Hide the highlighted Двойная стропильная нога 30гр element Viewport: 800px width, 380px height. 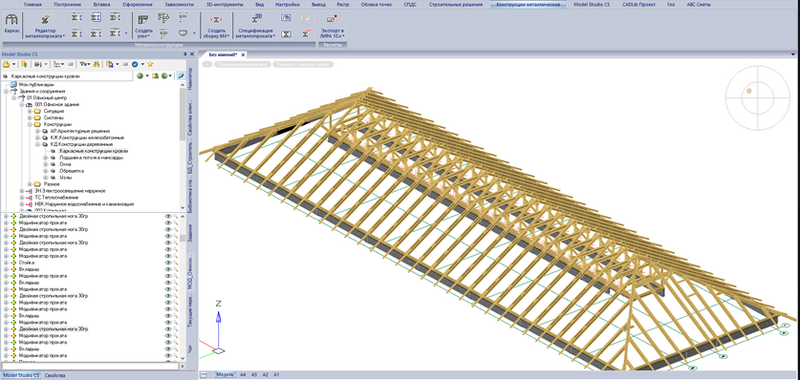[x=167, y=329]
